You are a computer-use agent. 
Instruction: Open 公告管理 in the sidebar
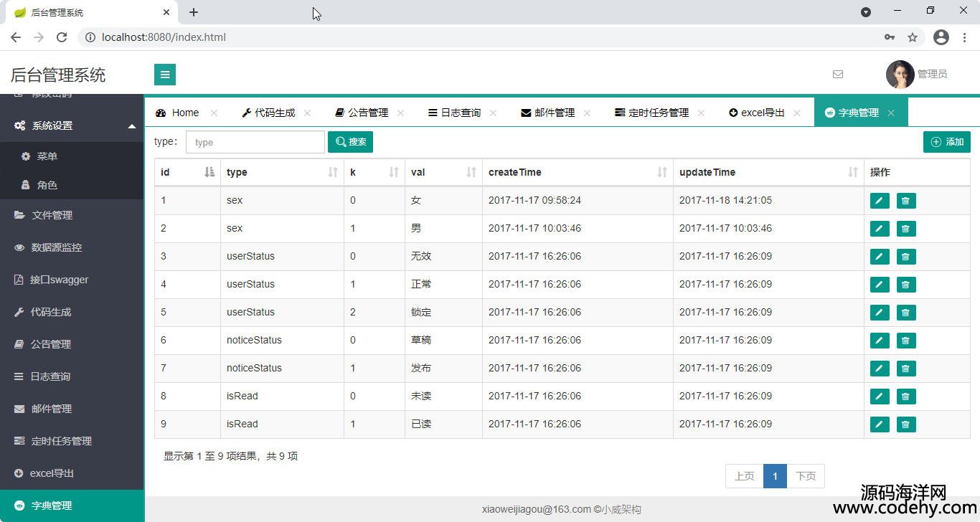[72, 344]
